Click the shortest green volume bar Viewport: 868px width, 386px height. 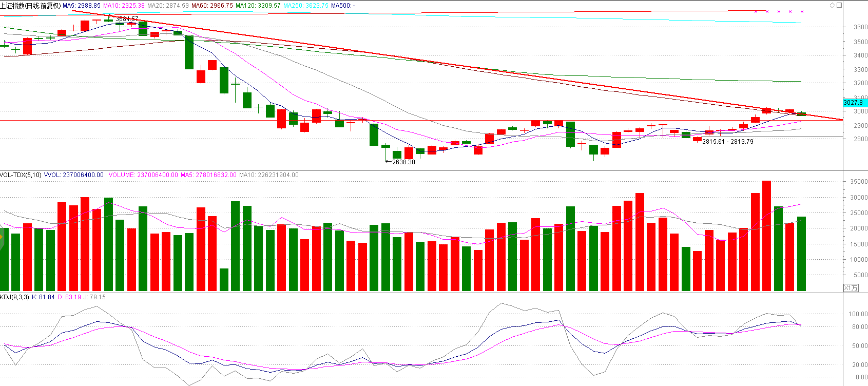pos(224,280)
